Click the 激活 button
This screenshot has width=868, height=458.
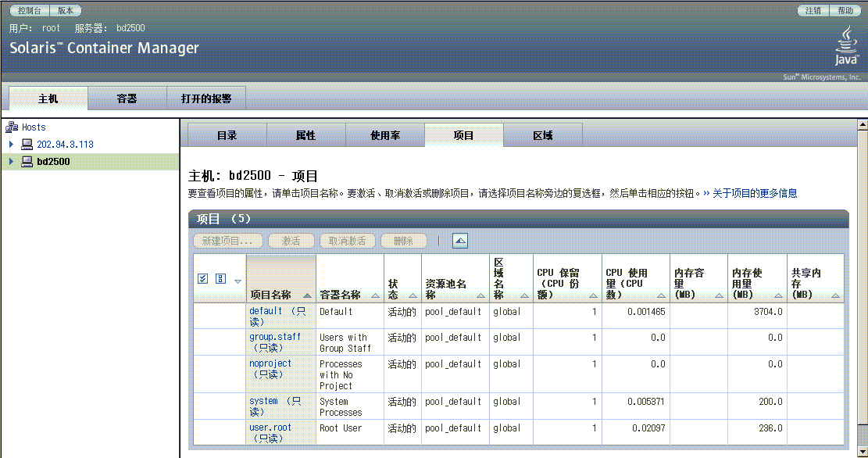(291, 241)
